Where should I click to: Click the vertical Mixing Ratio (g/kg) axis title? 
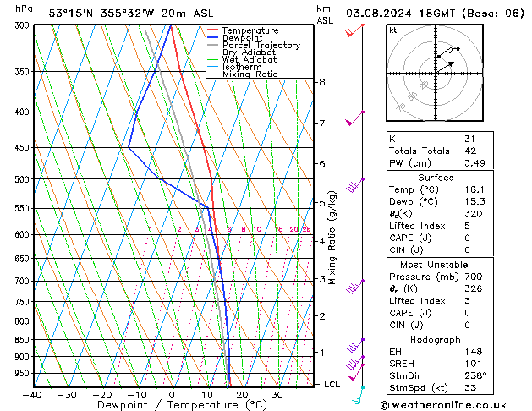coord(332,238)
